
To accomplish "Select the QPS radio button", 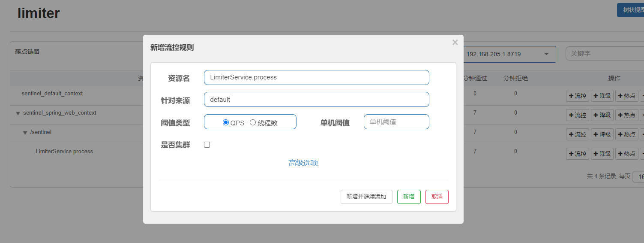I will (x=226, y=122).
